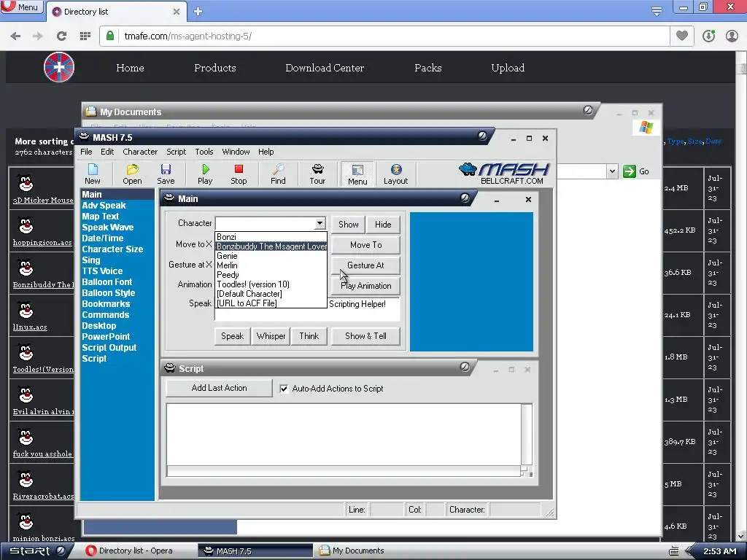Click the Open toolbar icon in MASH
Image resolution: width=747 pixels, height=560 pixels.
point(132,174)
